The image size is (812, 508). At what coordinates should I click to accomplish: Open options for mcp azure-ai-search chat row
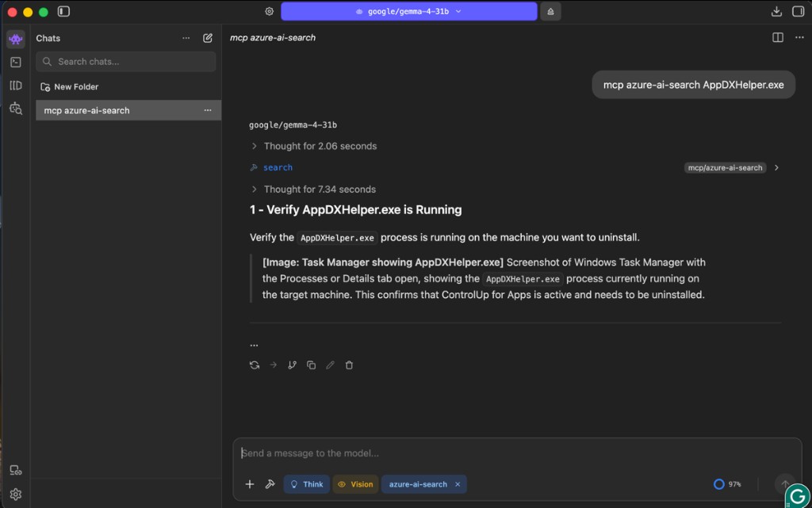pyautogui.click(x=208, y=110)
